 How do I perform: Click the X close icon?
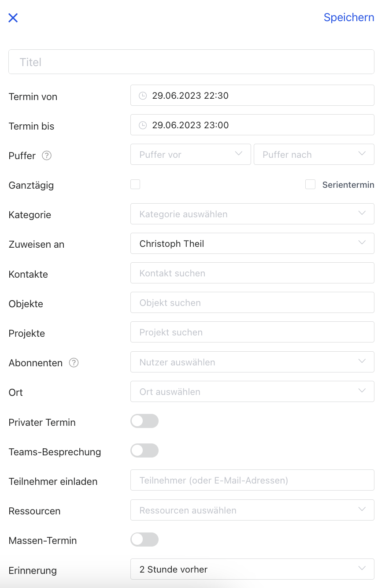coord(13,18)
